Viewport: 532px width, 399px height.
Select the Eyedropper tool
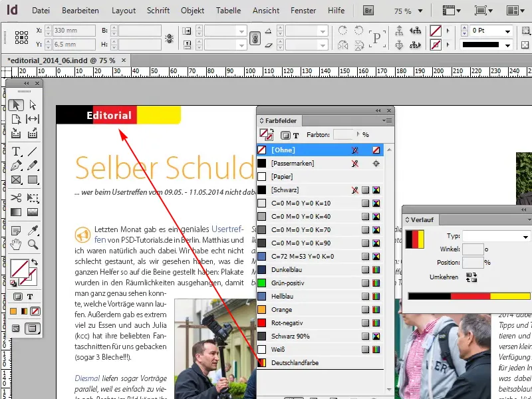[33, 229]
